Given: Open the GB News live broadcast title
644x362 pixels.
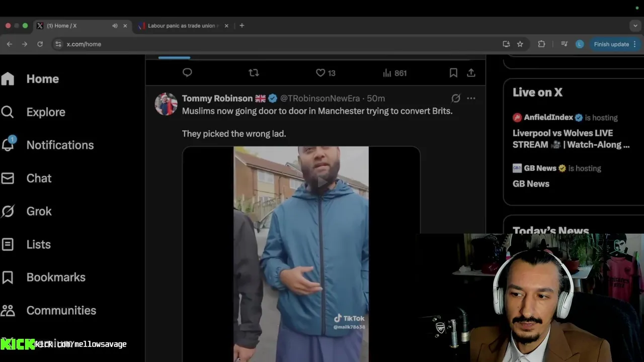Looking at the screenshot, I should click(531, 184).
